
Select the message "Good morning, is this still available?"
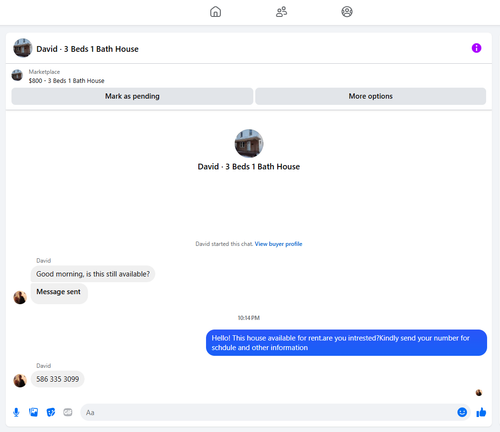(93, 274)
